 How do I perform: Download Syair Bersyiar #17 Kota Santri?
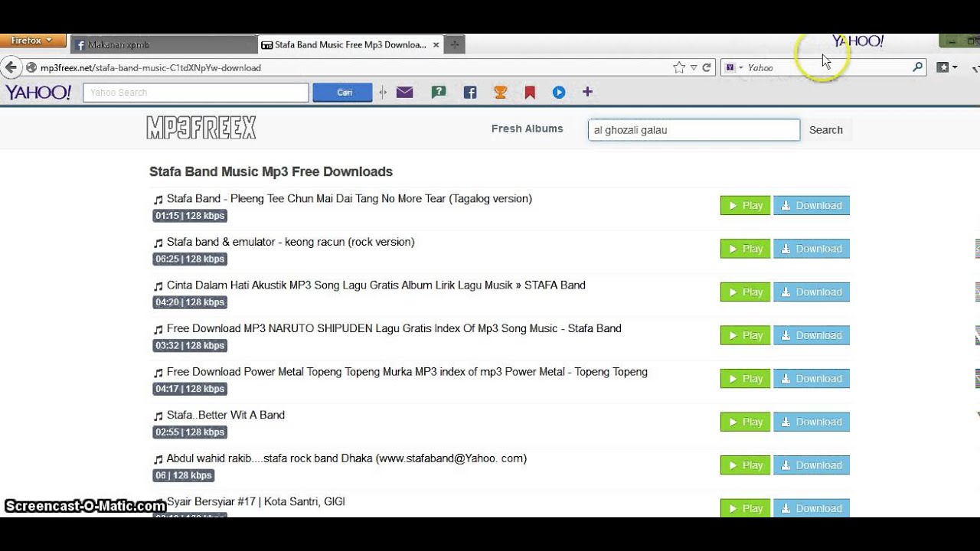click(812, 508)
